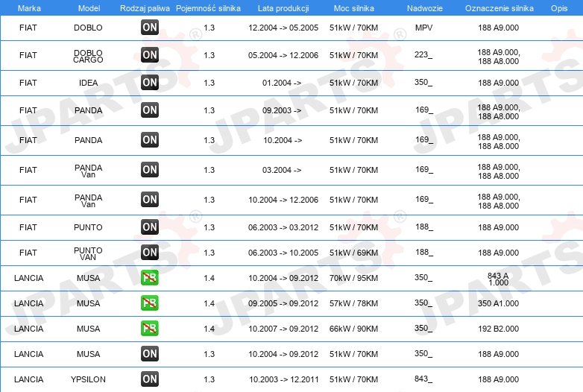The width and height of the screenshot is (583, 392).
Task: Click the Nadwozie column header
Action: click(425, 8)
